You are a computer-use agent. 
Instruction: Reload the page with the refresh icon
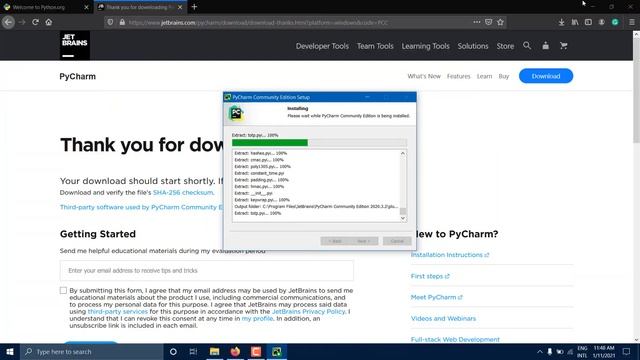36,22
